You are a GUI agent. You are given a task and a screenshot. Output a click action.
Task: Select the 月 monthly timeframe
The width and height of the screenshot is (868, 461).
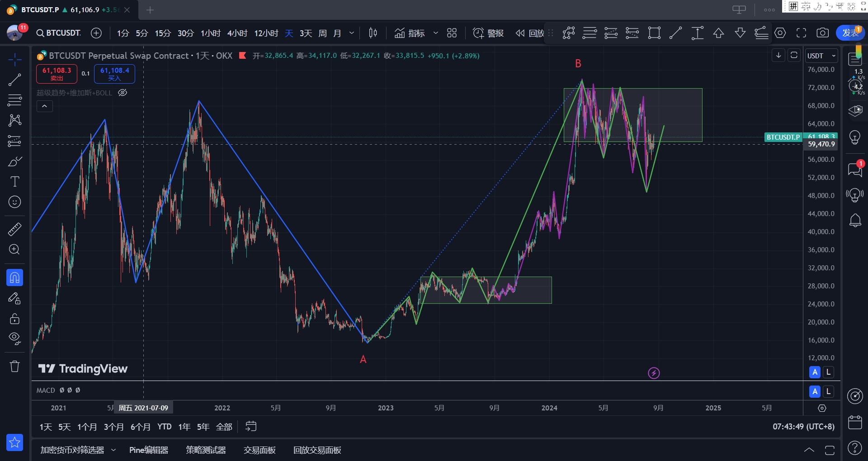tap(337, 33)
